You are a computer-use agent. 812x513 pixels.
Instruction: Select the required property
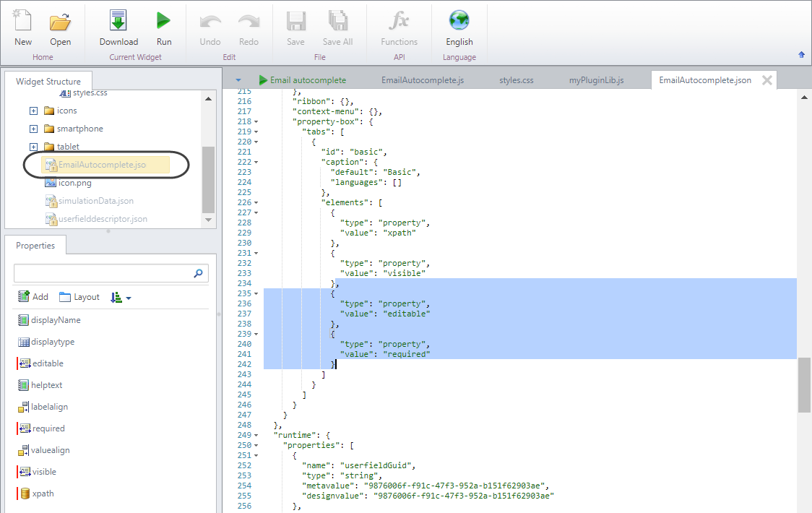[x=41, y=429]
